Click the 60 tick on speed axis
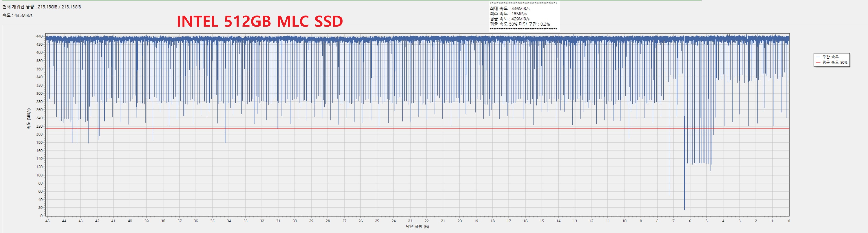Viewport: 868px width, 233px height. click(x=40, y=192)
